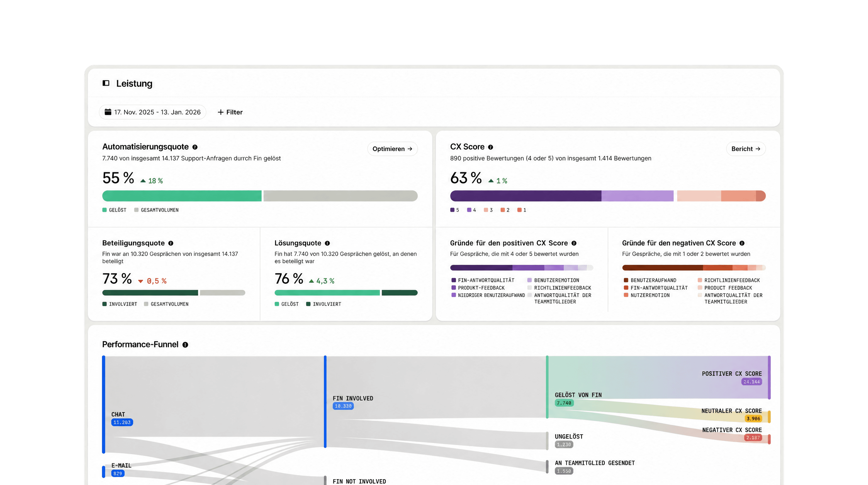Click the Beteiligungsquote Involviert dark green bar

point(150,293)
